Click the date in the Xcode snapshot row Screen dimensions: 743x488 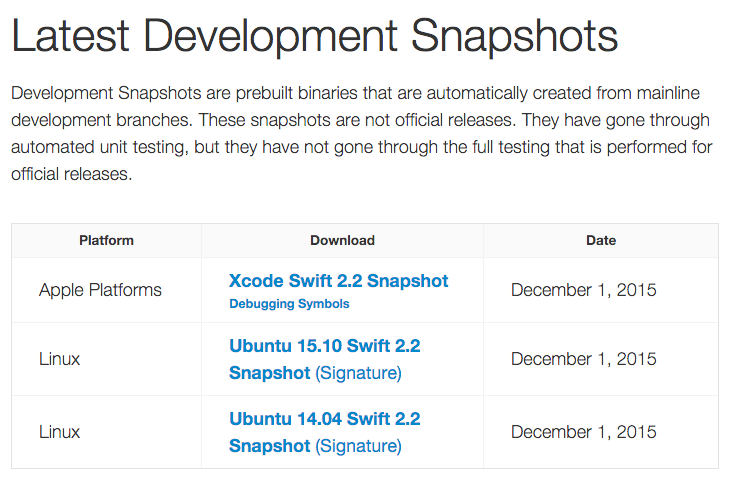coord(583,290)
